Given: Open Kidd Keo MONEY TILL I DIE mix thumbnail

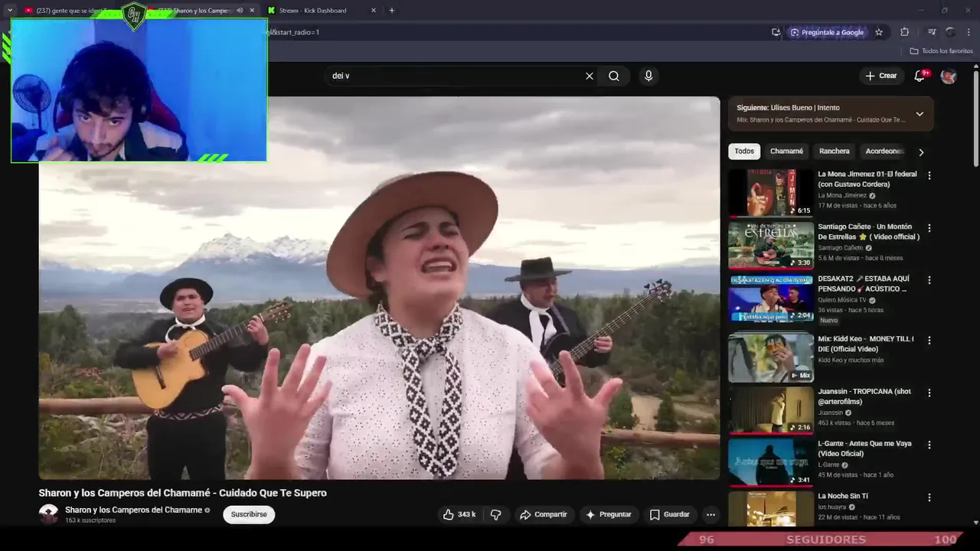Looking at the screenshot, I should pyautogui.click(x=771, y=357).
